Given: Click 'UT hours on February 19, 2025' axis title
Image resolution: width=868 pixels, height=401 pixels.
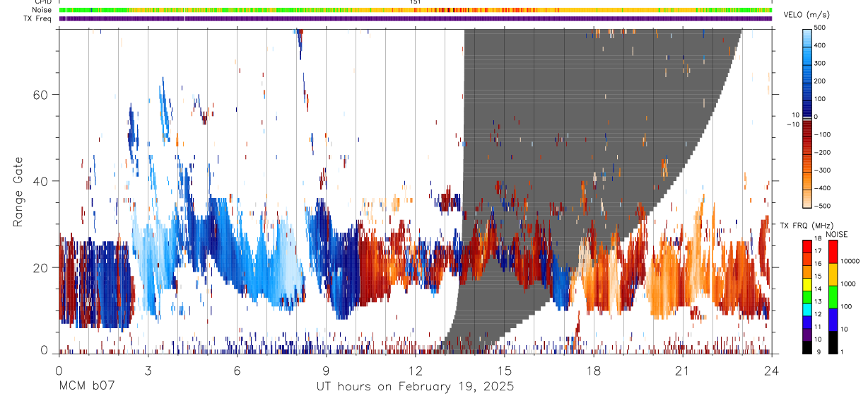Looking at the screenshot, I should click(415, 387).
